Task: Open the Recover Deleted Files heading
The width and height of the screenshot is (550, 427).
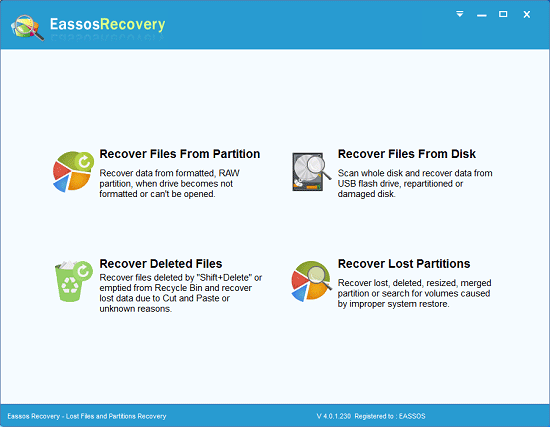Action: click(161, 263)
